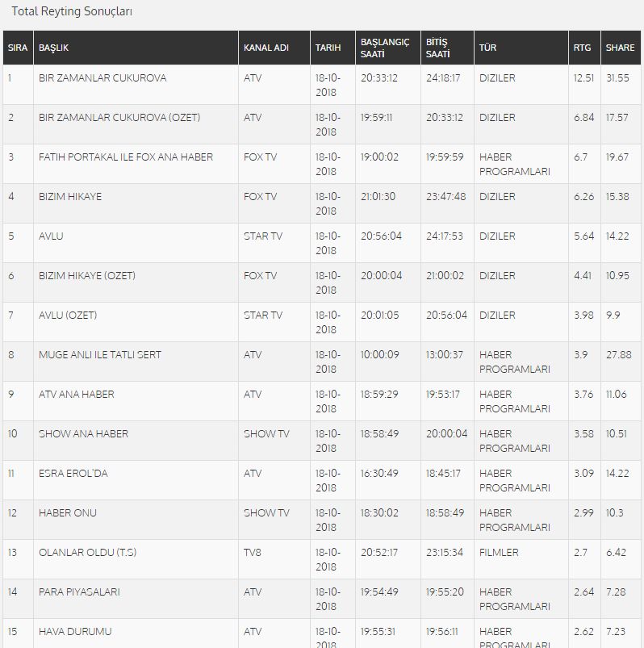The image size is (644, 648).
Task: Click the BAŞLIK column header
Action: [x=136, y=48]
